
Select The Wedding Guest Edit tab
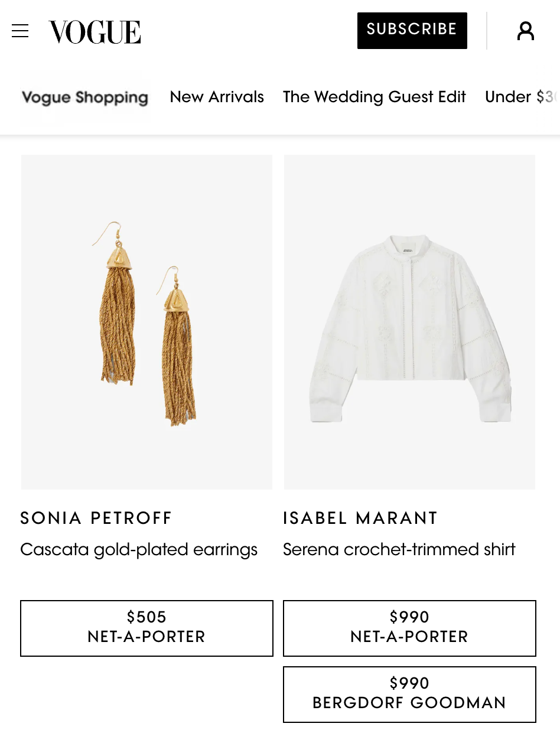[x=374, y=97]
